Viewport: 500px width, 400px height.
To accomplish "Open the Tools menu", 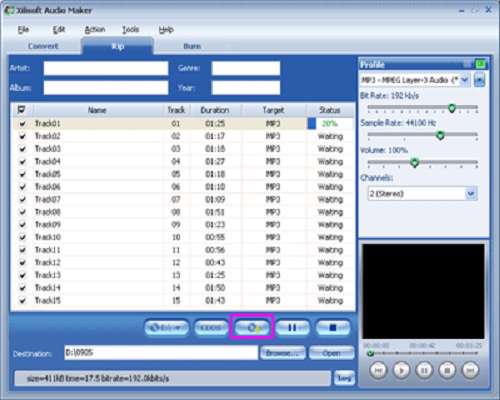I will (x=130, y=30).
